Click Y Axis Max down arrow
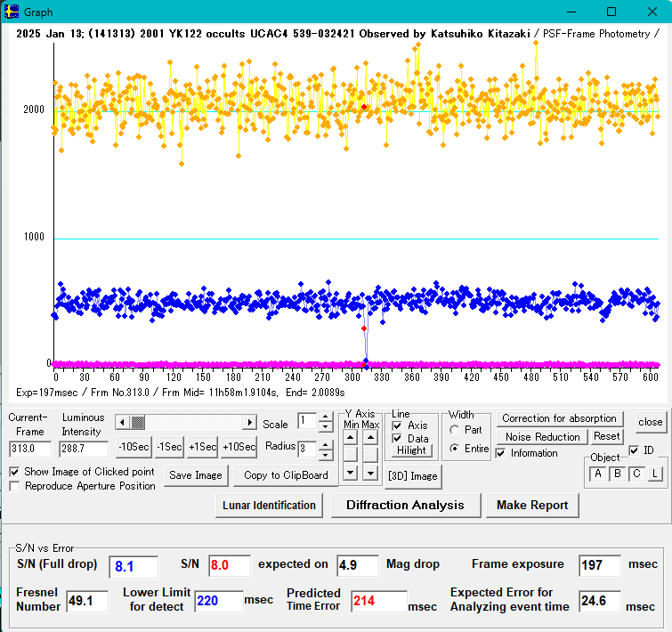 [370, 473]
